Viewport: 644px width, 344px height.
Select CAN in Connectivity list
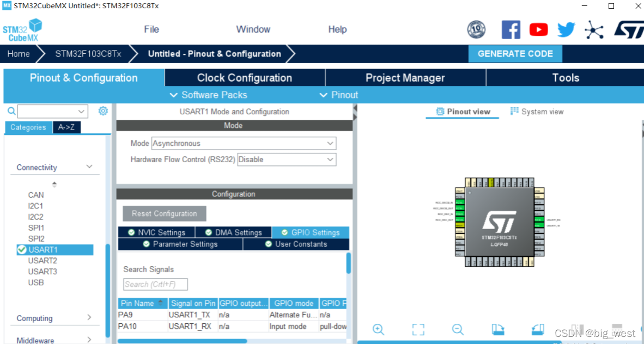coord(36,195)
